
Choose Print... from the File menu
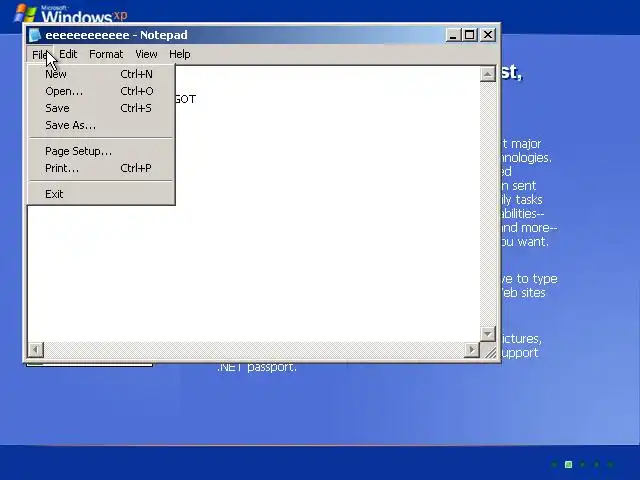pos(101,168)
